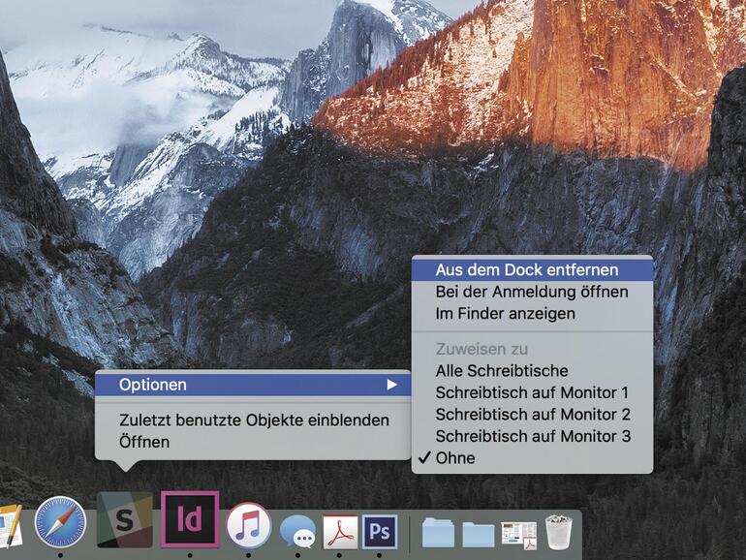Image resolution: width=746 pixels, height=560 pixels.
Task: Select Bei der Anmeldung öffnen
Action: click(x=533, y=292)
